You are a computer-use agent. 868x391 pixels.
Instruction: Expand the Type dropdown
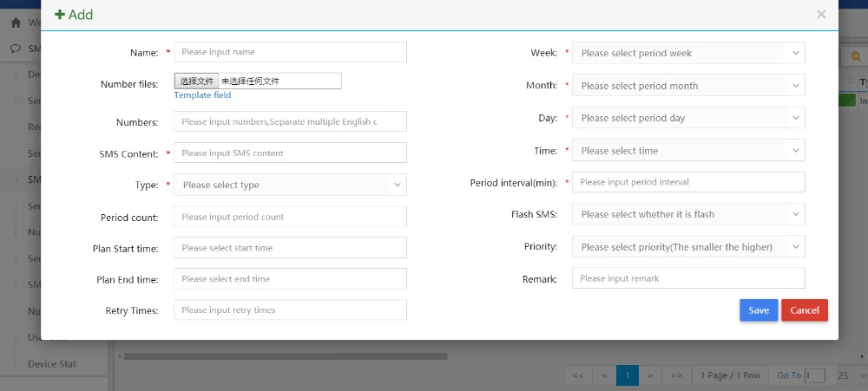click(290, 185)
